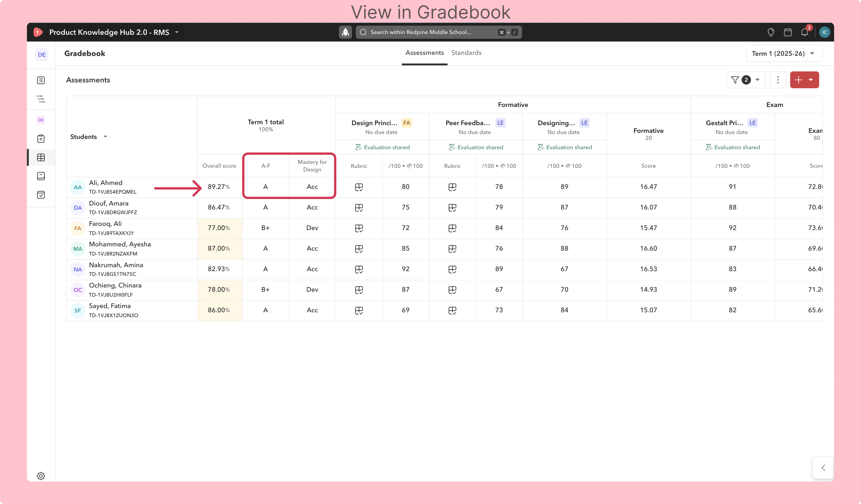Screen dimensions: 861x504
Task: Click the small DE icon in sidebar
Action: 41,120
